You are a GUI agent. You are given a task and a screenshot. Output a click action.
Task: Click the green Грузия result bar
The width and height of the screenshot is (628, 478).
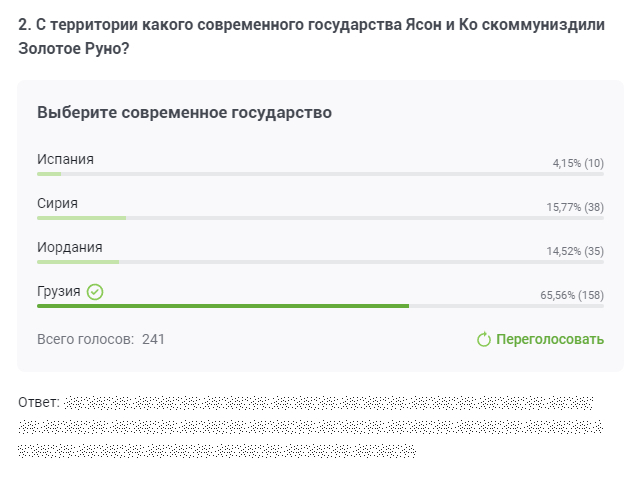223,306
